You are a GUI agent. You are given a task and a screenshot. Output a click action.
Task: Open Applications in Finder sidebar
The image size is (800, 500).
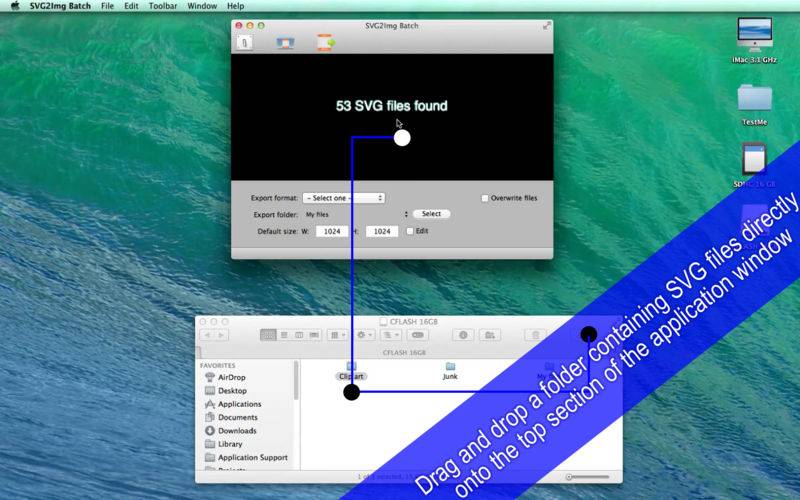coord(233,404)
